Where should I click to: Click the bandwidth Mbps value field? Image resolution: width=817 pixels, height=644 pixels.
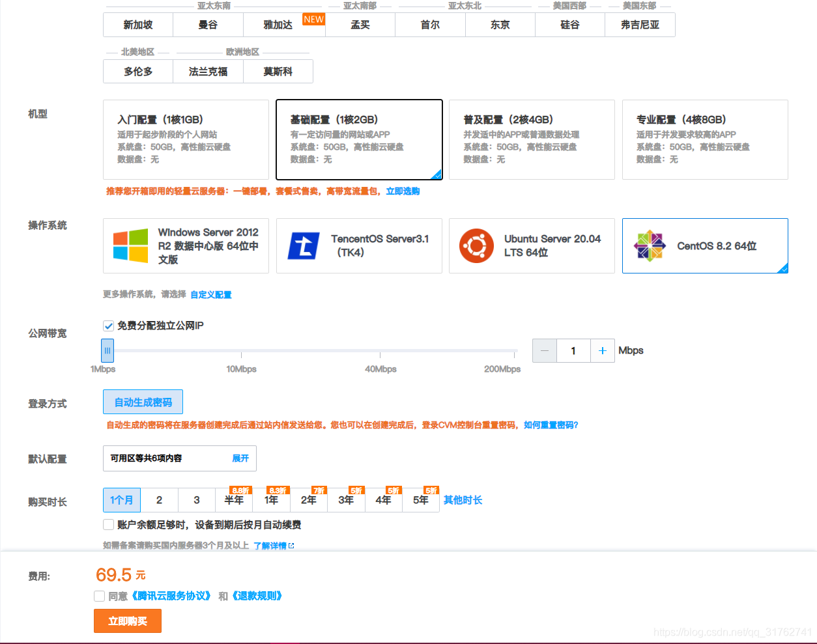pyautogui.click(x=573, y=350)
